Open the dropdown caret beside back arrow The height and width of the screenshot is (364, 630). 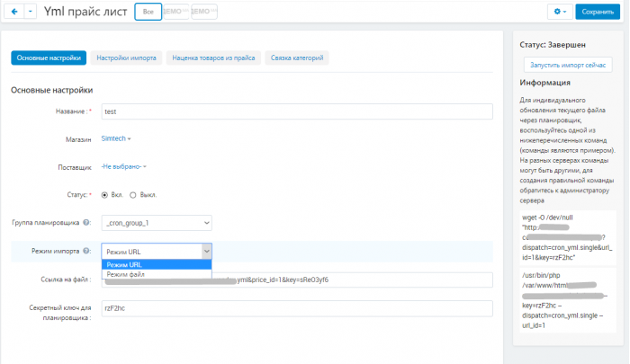pos(30,12)
